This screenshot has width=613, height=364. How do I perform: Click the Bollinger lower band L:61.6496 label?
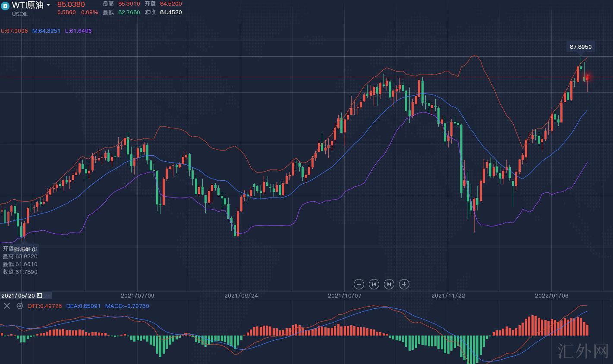point(78,31)
